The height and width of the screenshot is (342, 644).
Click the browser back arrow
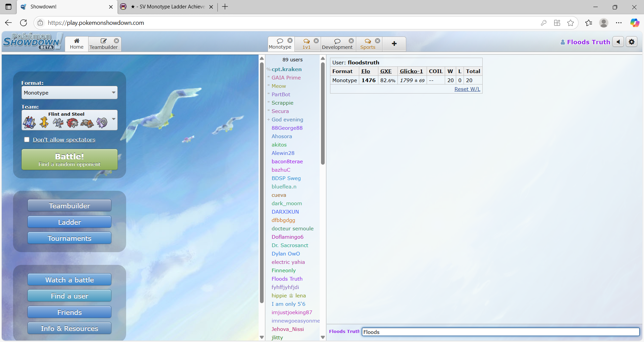(8, 22)
